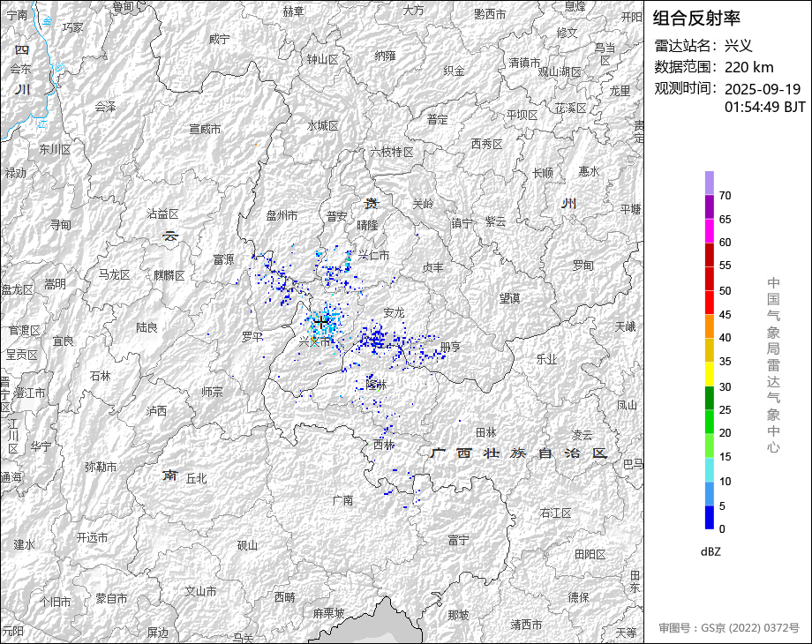Pick the 25 dBZ dark green legend swatch

click(x=709, y=398)
